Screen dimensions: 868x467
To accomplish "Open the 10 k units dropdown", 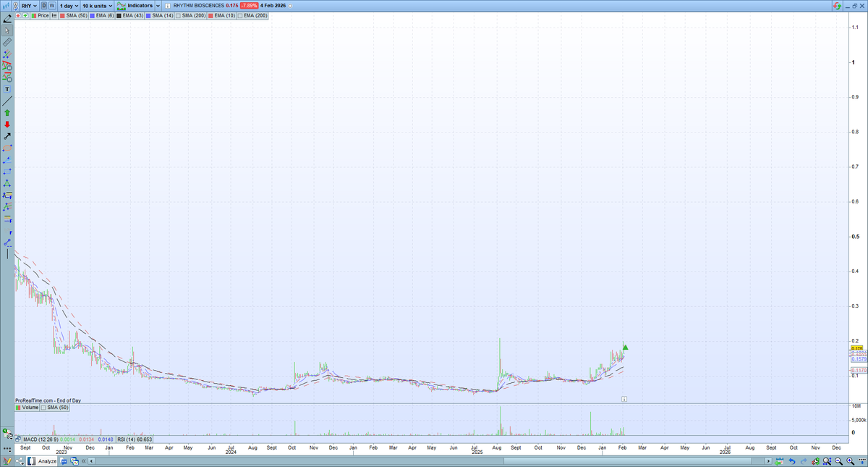I will (97, 5).
